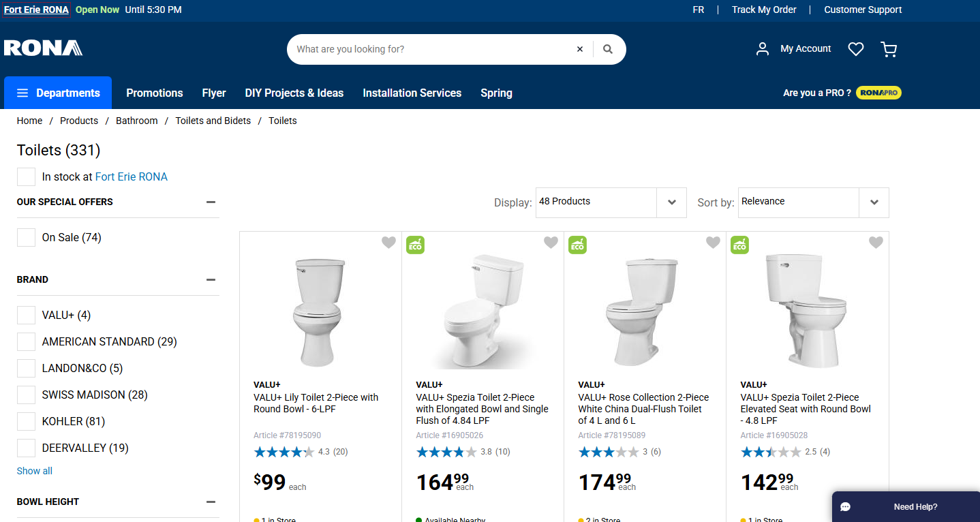The width and height of the screenshot is (980, 522).
Task: Open Rose Collection Dual-Flush toilet image
Action: point(642,311)
